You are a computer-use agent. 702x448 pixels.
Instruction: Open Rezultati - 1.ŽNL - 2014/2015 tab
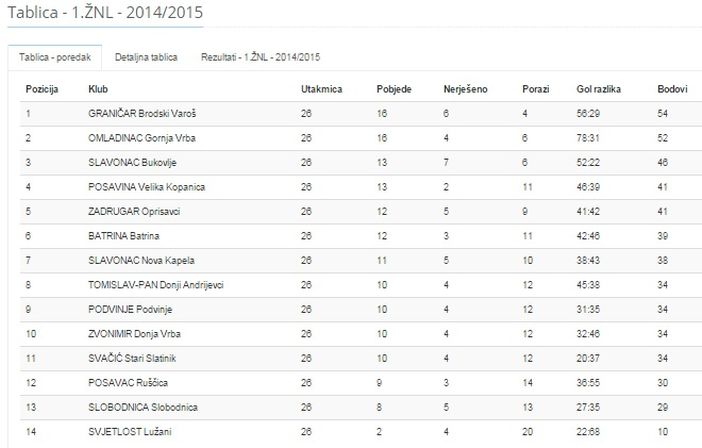point(261,57)
